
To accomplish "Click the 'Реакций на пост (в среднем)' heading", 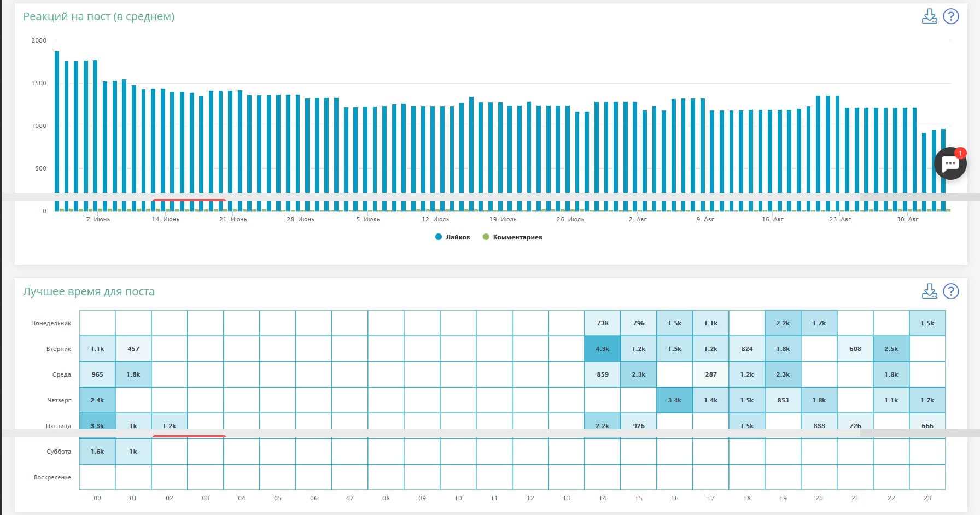I will 99,16.
